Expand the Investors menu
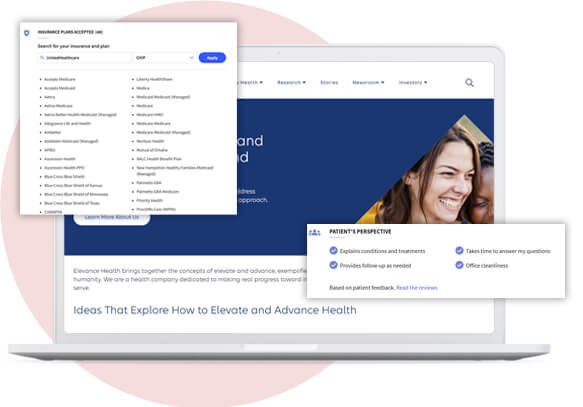This screenshot has height=407, width=583. click(x=413, y=82)
